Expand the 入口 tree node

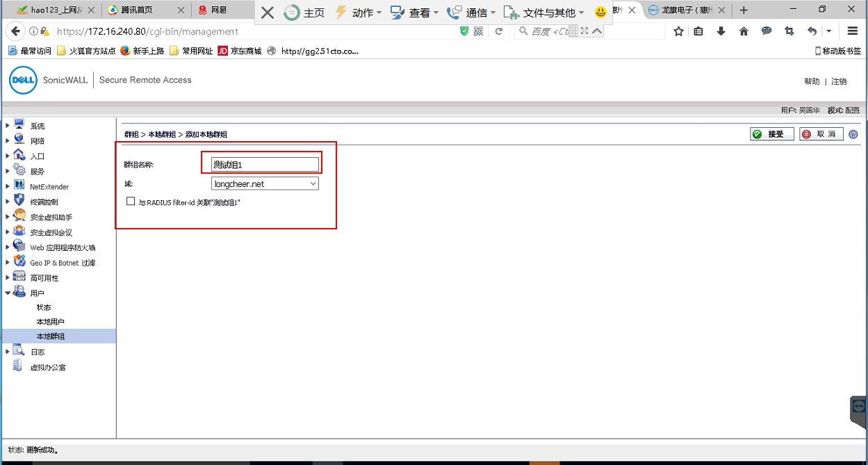(x=8, y=156)
